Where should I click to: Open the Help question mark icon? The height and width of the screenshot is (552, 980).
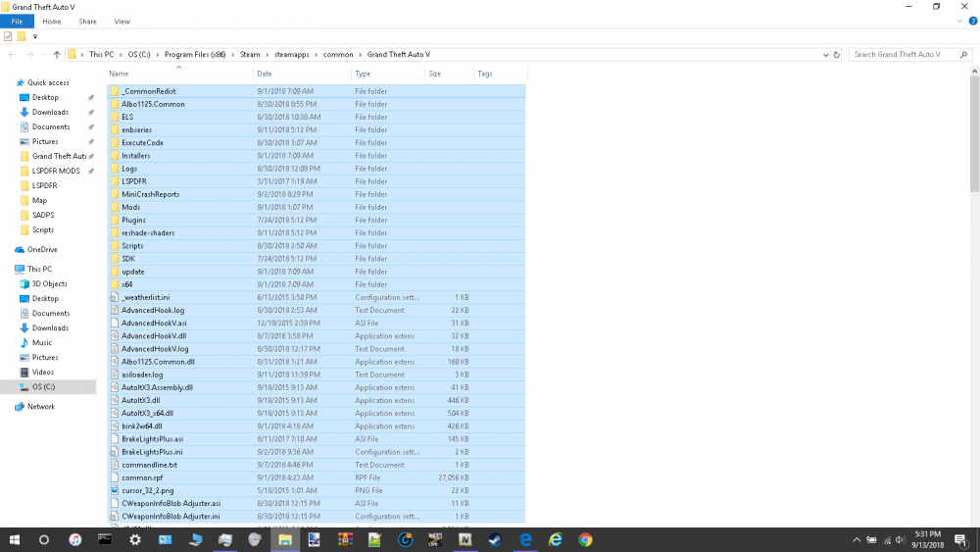[972, 22]
